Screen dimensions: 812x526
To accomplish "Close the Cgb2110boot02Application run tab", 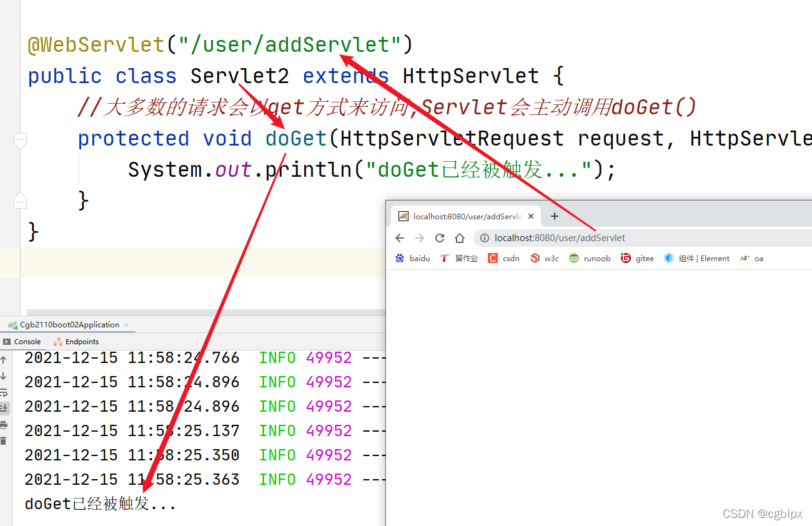I will point(126,325).
